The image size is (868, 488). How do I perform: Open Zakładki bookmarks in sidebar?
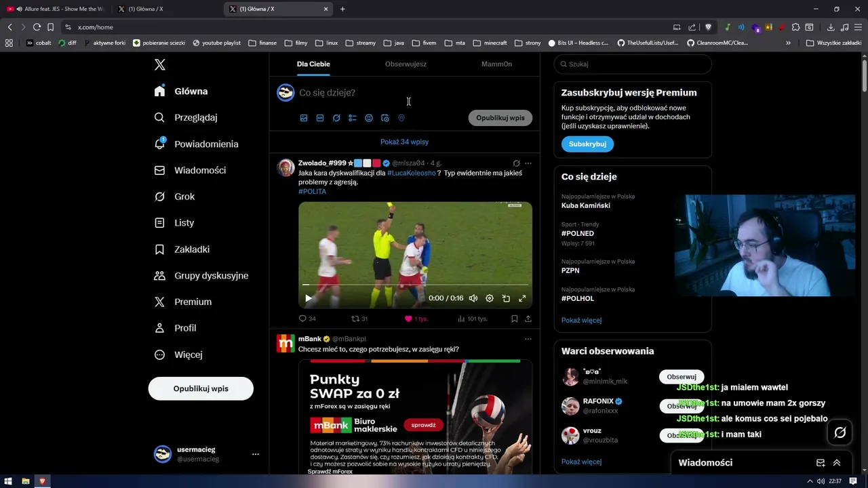(182, 249)
